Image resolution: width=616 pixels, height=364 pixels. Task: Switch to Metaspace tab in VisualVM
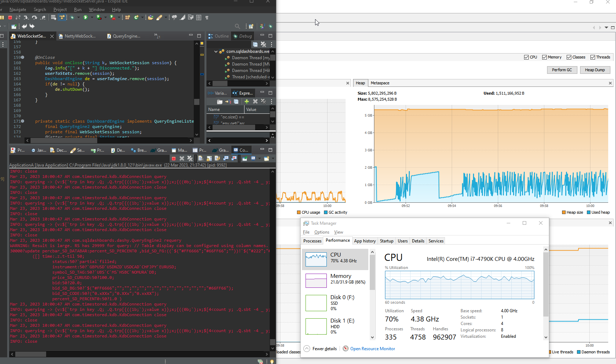click(x=380, y=83)
